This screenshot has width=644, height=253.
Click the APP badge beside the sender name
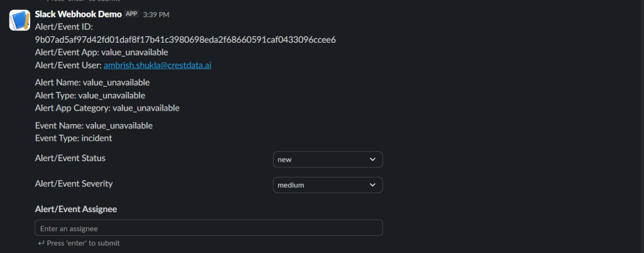pyautogui.click(x=131, y=14)
